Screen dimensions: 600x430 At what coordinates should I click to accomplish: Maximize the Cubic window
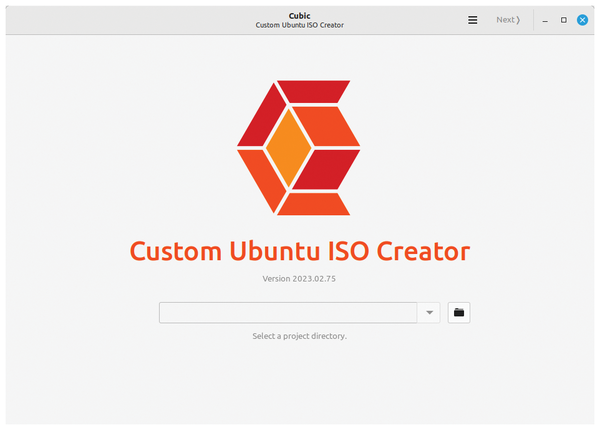click(564, 20)
